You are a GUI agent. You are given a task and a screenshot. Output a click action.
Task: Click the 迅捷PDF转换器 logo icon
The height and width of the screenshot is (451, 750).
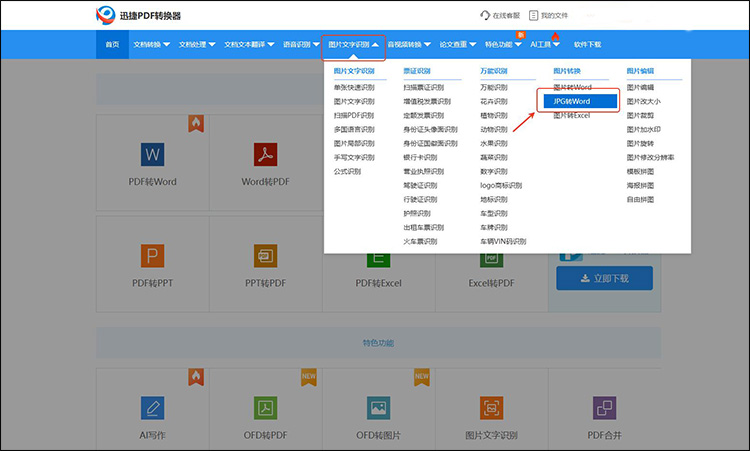tap(105, 15)
